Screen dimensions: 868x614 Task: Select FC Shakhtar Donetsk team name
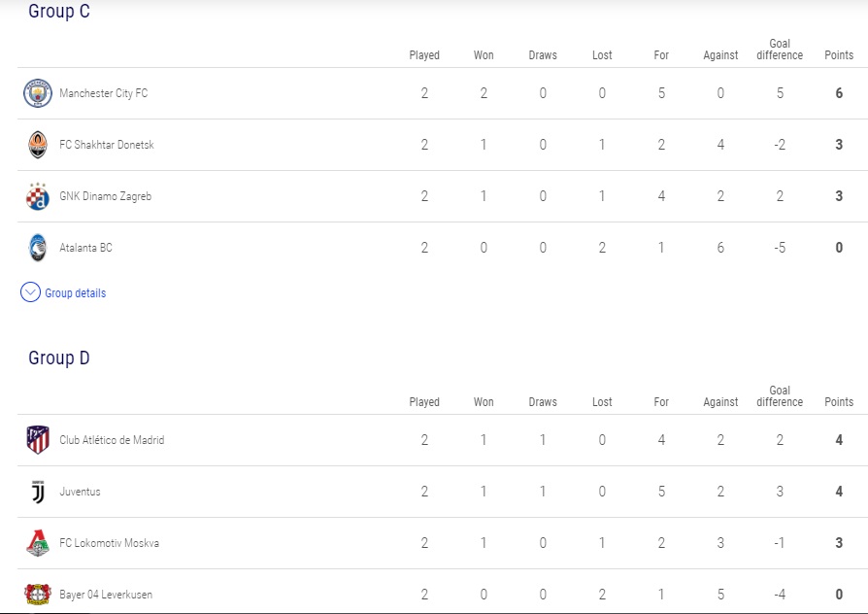tap(107, 145)
